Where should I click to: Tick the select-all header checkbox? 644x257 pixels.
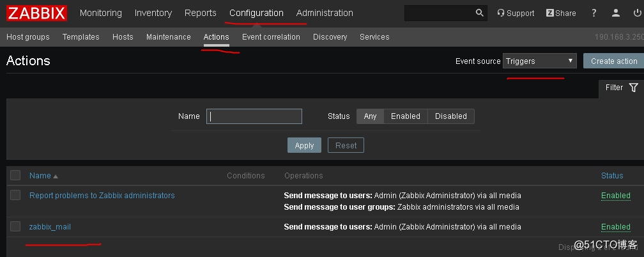pyautogui.click(x=15, y=176)
